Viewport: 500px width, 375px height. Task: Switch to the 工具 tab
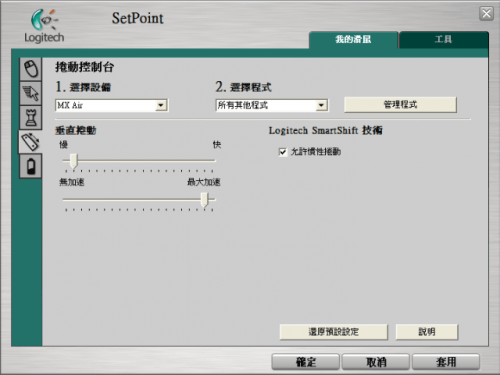444,40
